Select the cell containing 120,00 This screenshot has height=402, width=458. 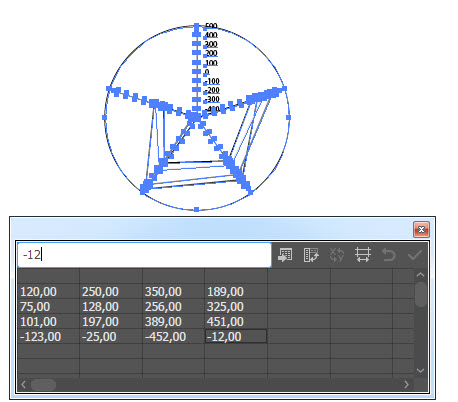click(x=48, y=292)
